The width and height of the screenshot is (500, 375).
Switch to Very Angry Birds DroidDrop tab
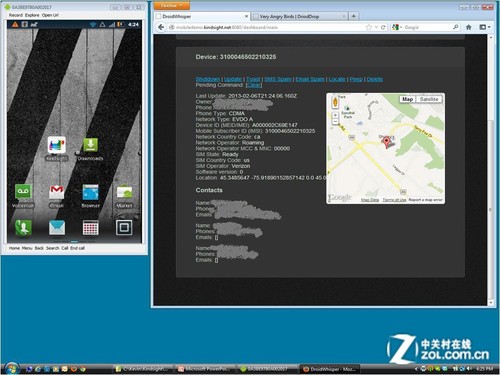tap(299, 16)
